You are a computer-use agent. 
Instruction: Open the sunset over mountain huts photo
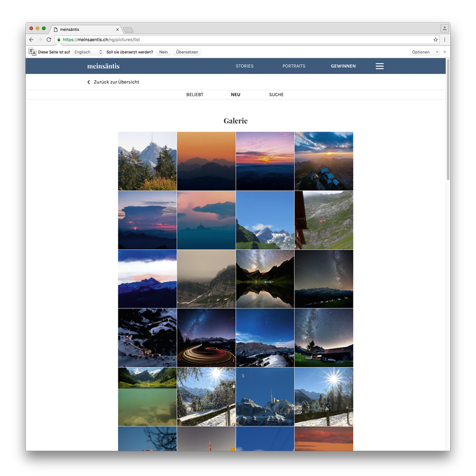pos(324,161)
